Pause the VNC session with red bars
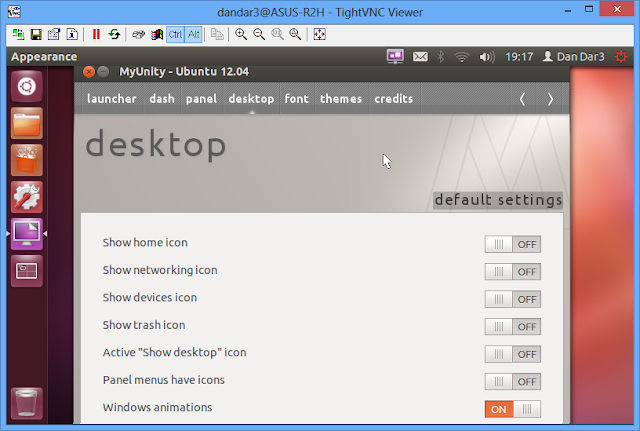This screenshot has height=431, width=640. pyautogui.click(x=96, y=35)
